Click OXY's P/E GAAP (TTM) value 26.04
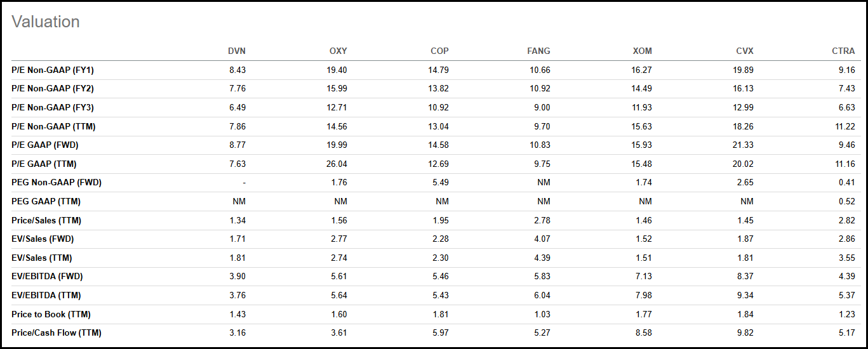The image size is (868, 349). coord(337,164)
